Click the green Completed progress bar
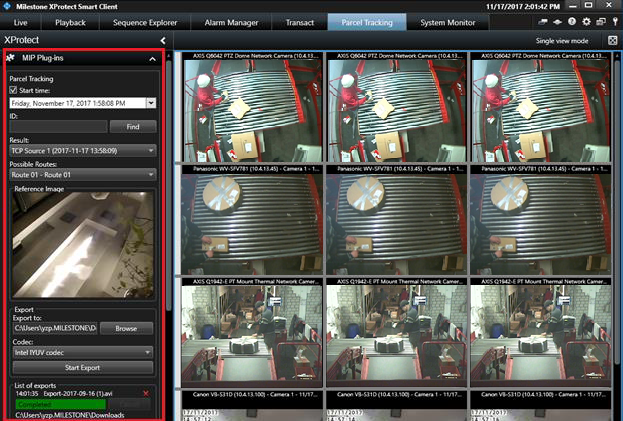The height and width of the screenshot is (421, 623). [x=61, y=404]
